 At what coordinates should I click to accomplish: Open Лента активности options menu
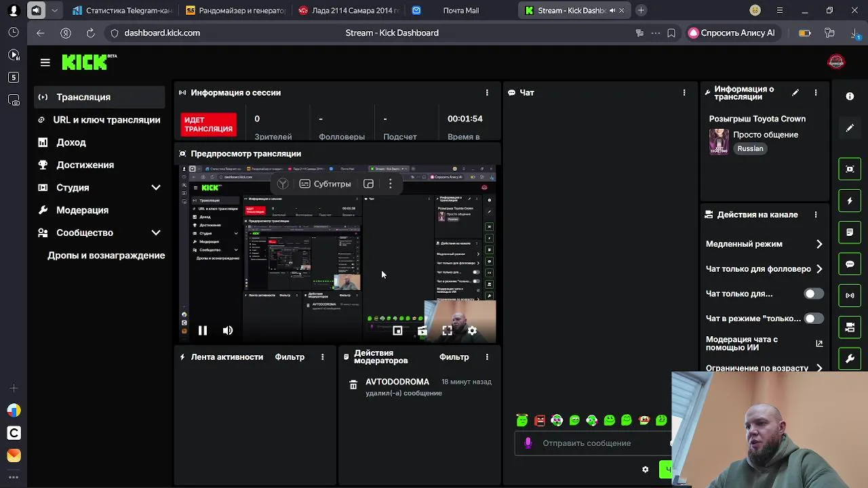[x=323, y=357]
